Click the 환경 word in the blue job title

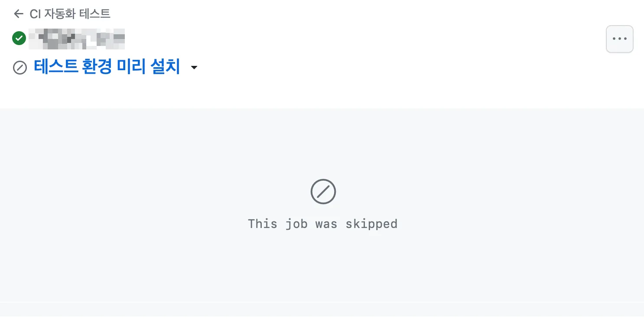pyautogui.click(x=98, y=67)
